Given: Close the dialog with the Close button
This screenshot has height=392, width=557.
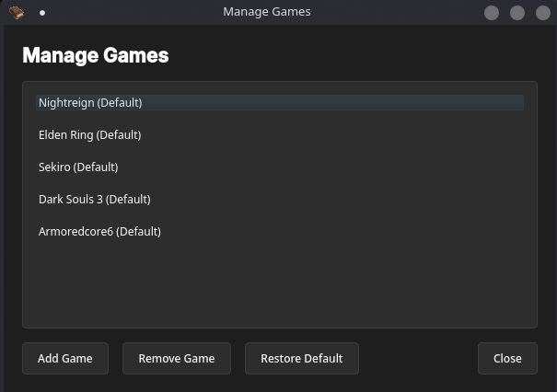Looking at the screenshot, I should [x=507, y=359].
